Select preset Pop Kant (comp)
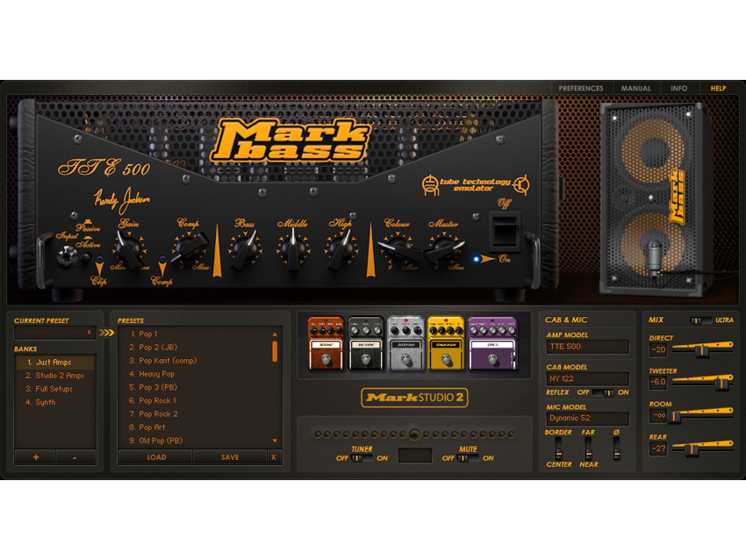Viewport: 746px width, 560px height. pos(195,361)
